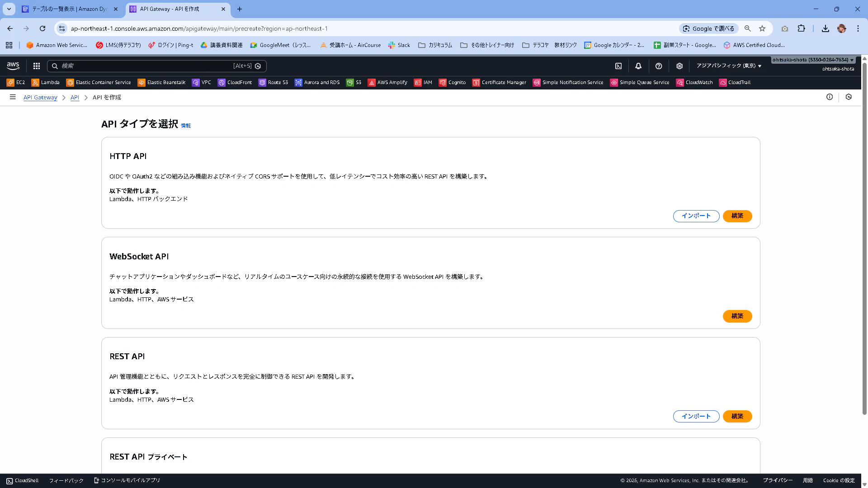Click インポート button for HTTP API
Image resolution: width=868 pixels, height=488 pixels.
coord(696,216)
